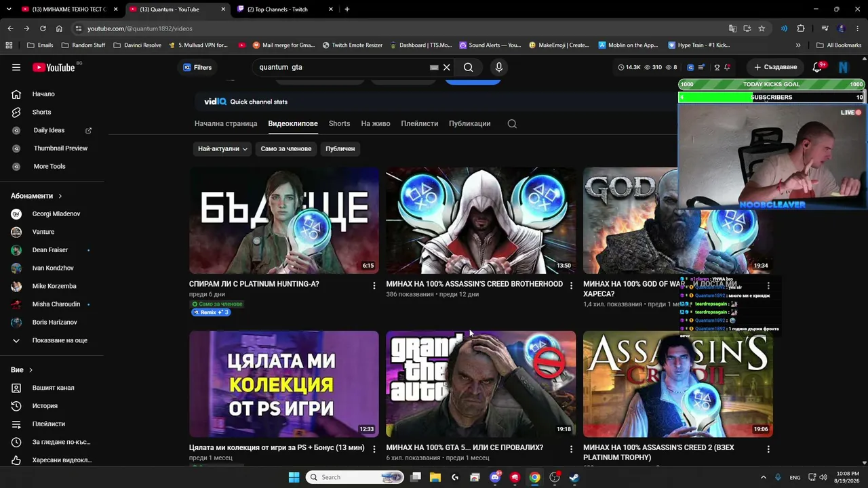Image resolution: width=868 pixels, height=488 pixels.
Task: Switch to the Top Channels - Twitch tab
Action: tap(285, 9)
